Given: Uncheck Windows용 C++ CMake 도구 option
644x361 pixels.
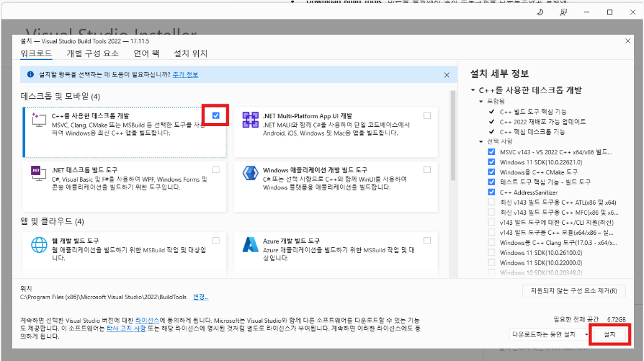Looking at the screenshot, I should [x=491, y=172].
